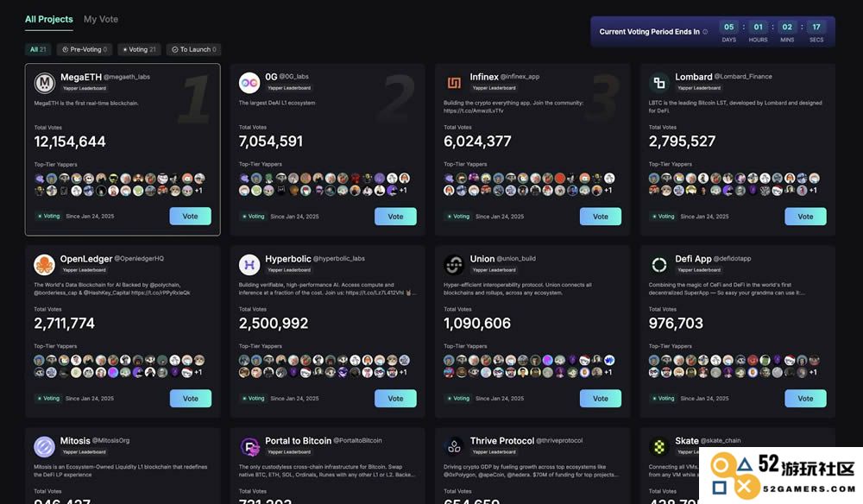Click the +1 more yappers on Union card
The height and width of the screenshot is (504, 863).
click(x=608, y=372)
